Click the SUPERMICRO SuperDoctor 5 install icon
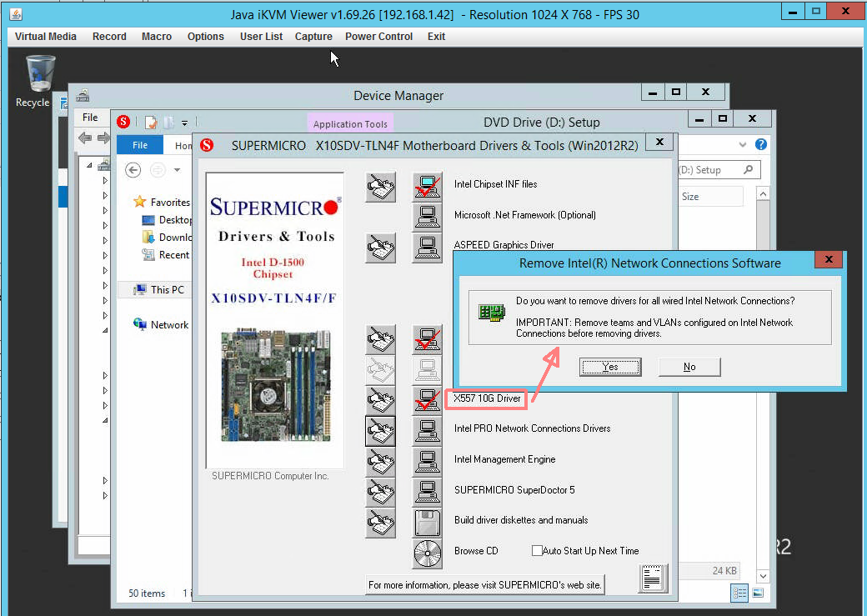Screen dimensions: 867x616 [x=428, y=492]
